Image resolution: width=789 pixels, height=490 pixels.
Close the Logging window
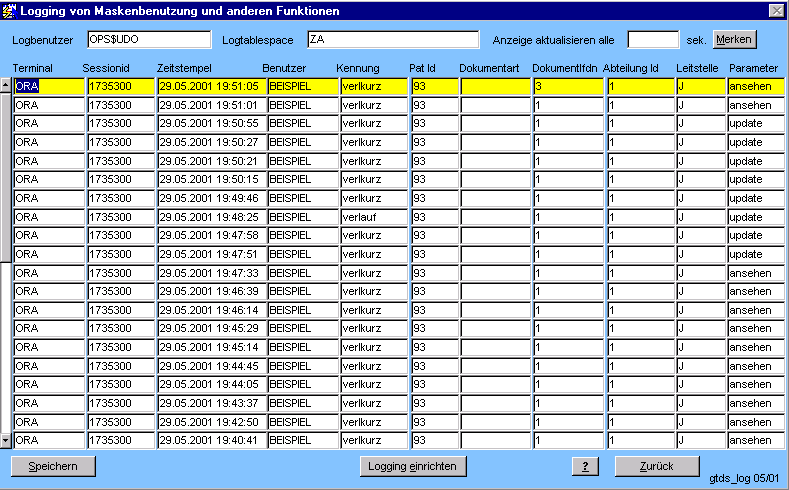776,10
